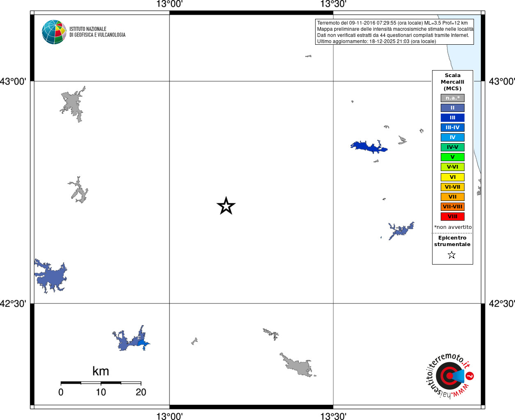
Task: Click the 'Mappa preliminare' info line
Action: [395, 29]
